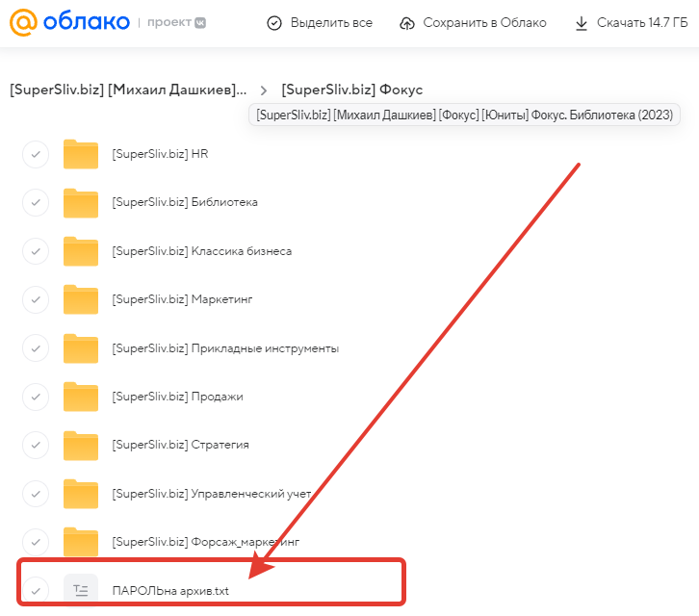
Task: Click the Фокус breadcrumb
Action: (352, 90)
